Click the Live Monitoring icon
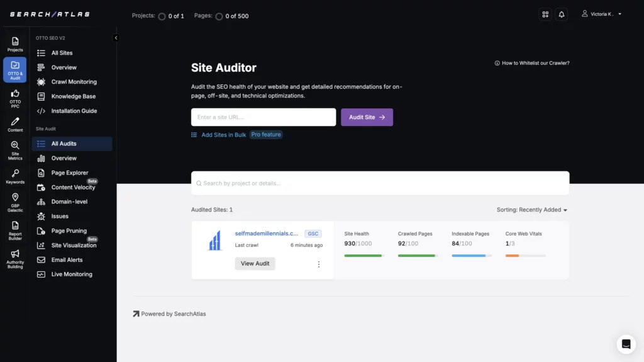This screenshot has width=644, height=362. [41, 274]
